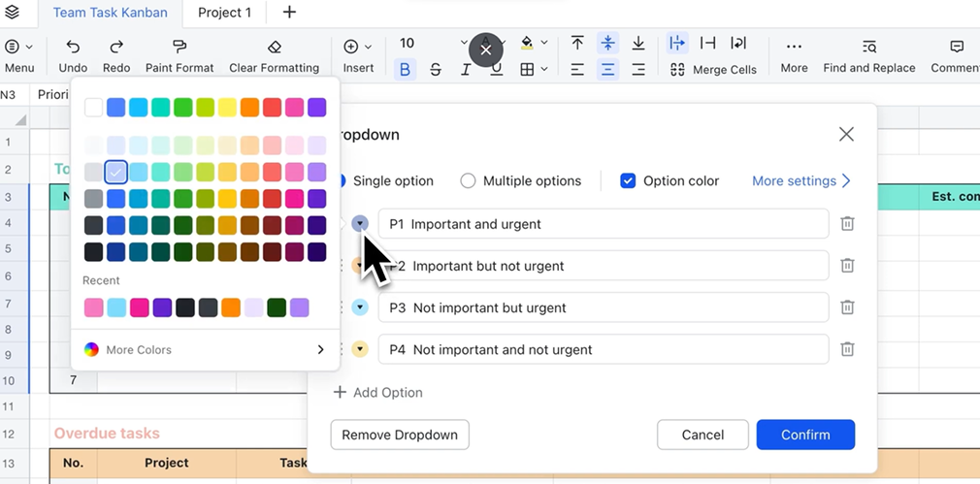
Task: Uncheck the Option color checkbox
Action: [628, 181]
